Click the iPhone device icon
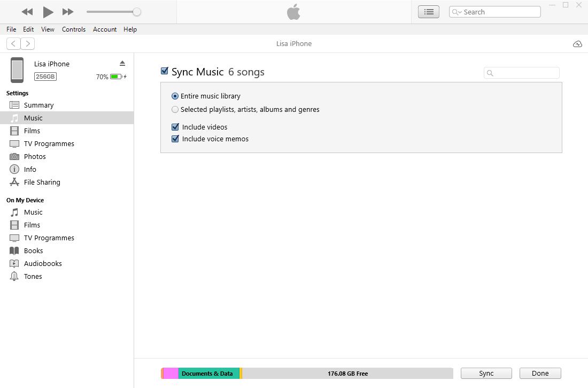This screenshot has width=588, height=388. 17,70
